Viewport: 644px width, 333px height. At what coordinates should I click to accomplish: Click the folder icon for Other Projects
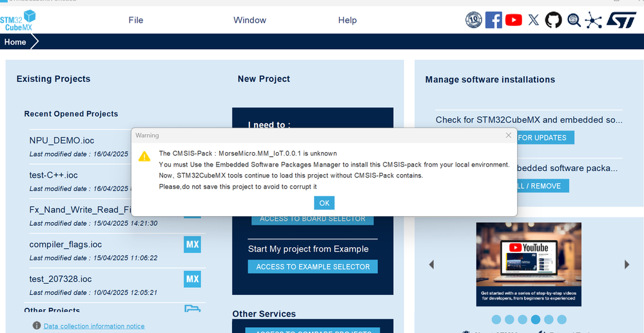tap(192, 308)
